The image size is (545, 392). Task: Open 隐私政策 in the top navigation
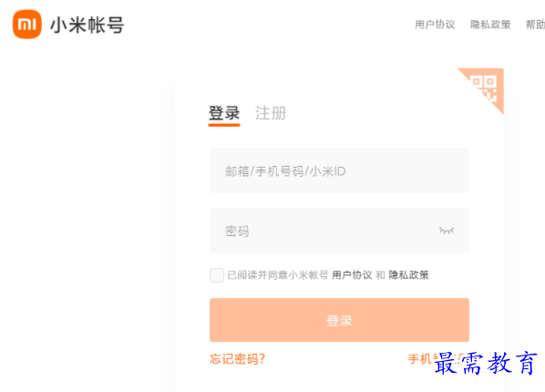coord(490,25)
